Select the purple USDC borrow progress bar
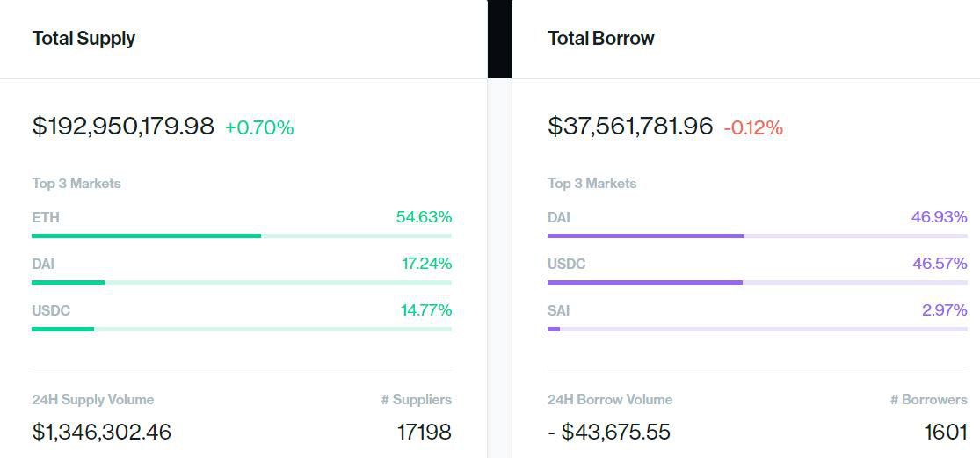The height and width of the screenshot is (458, 980). [x=758, y=282]
